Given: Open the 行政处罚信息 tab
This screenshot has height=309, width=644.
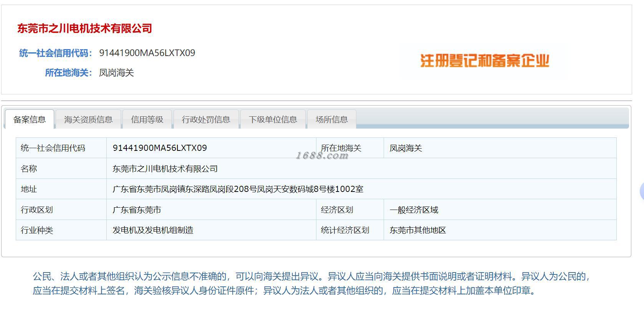Looking at the screenshot, I should 206,119.
